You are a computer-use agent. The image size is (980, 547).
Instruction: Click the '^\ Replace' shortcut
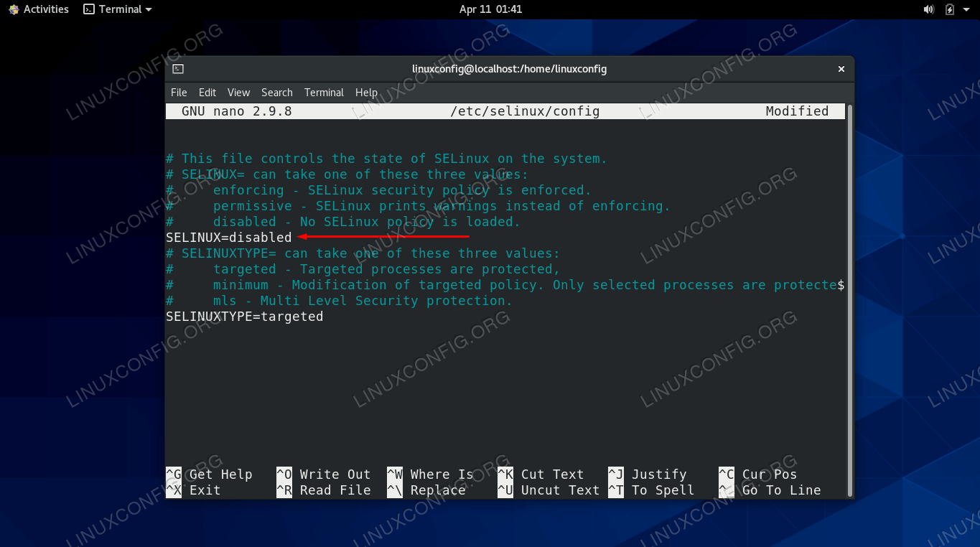(426, 490)
